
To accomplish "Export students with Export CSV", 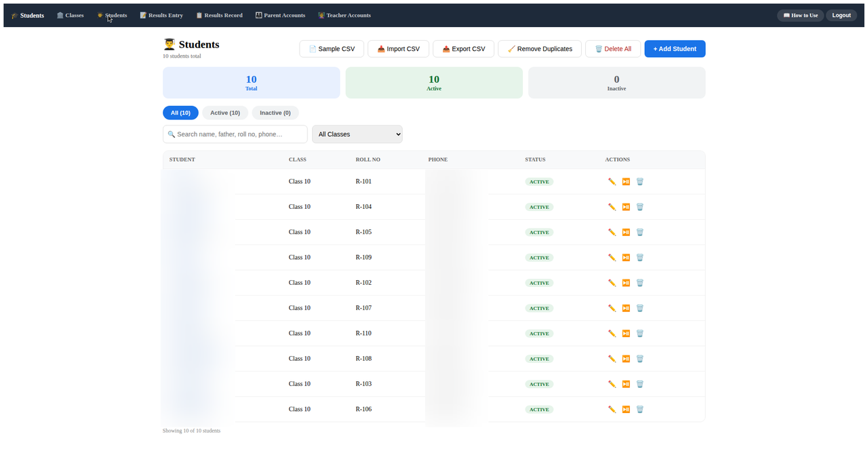I will tap(463, 49).
